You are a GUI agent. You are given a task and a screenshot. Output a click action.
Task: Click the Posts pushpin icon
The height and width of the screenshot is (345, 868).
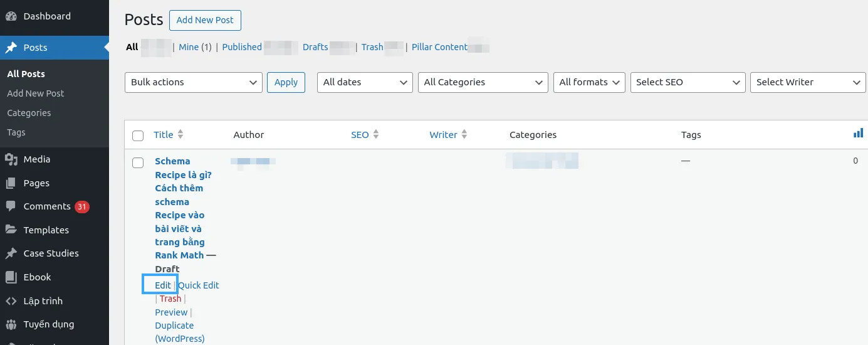[x=11, y=48]
